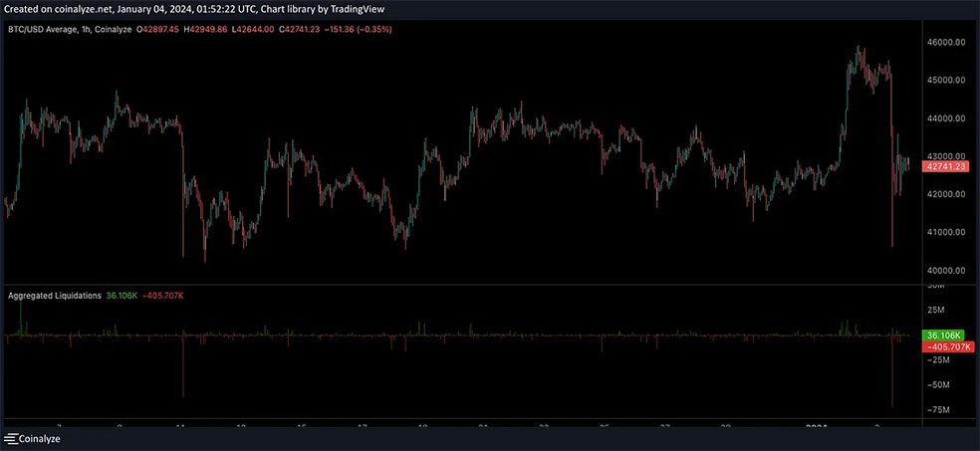
Task: Click the 2024 year marker on time axis
Action: tap(817, 427)
